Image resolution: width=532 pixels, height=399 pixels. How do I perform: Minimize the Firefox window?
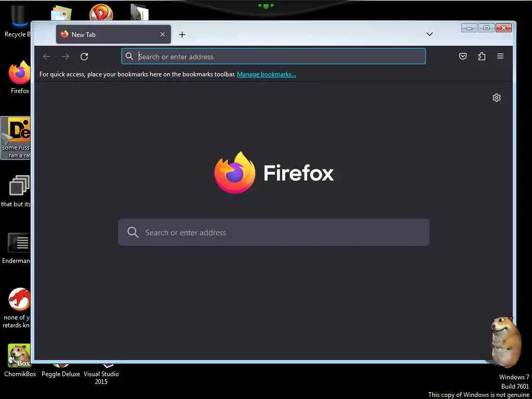(470, 28)
